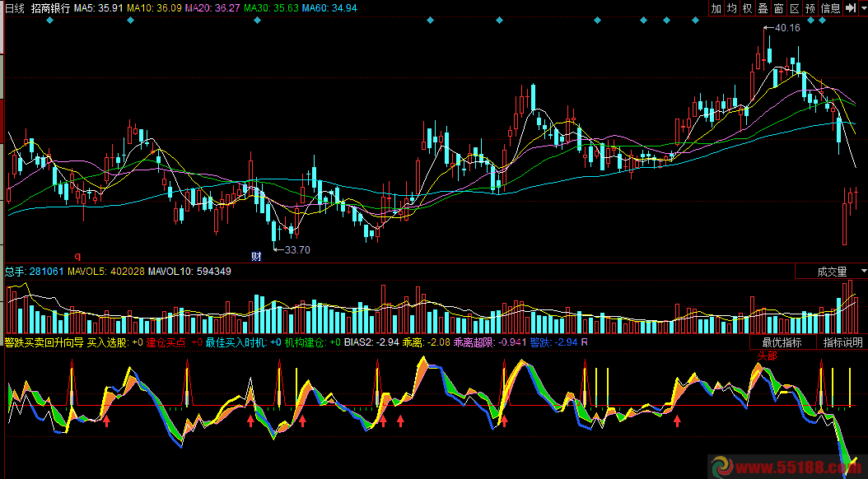
Task: Select the MA30: 35.63 label
Action: 271,8
